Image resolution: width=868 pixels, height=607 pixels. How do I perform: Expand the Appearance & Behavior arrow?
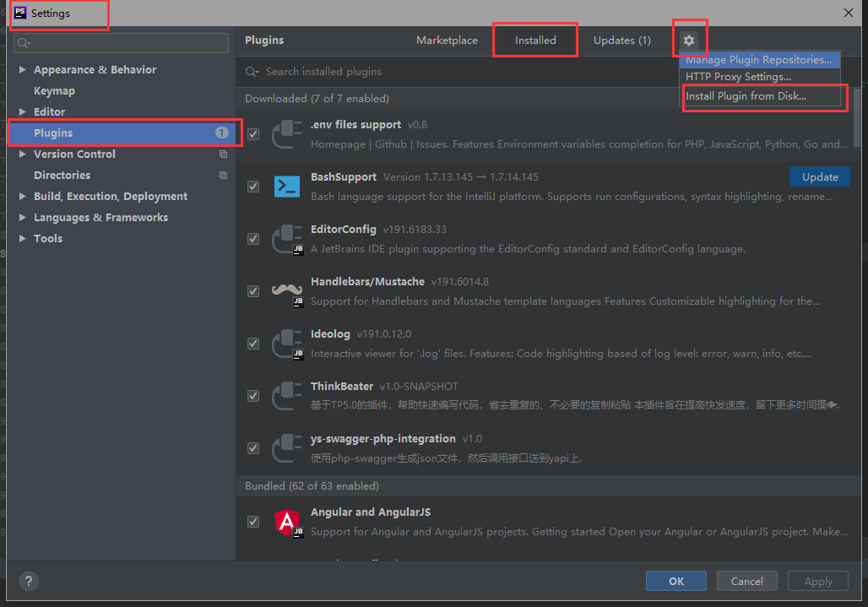pyautogui.click(x=22, y=70)
